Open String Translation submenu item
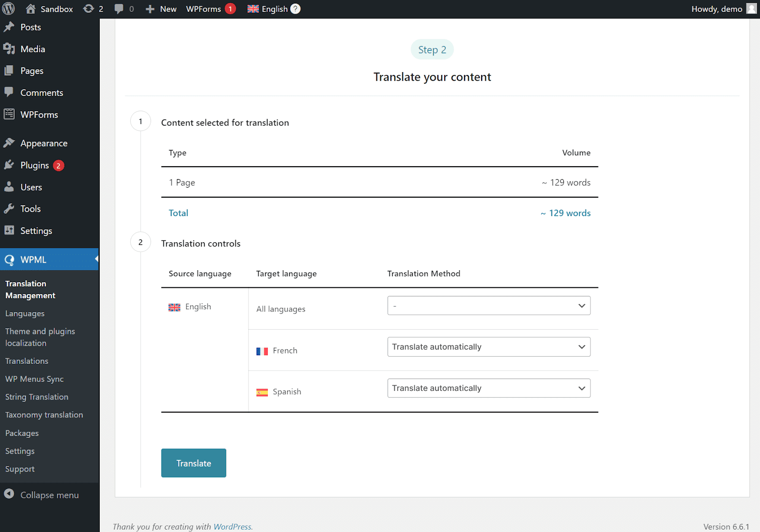 coord(37,397)
